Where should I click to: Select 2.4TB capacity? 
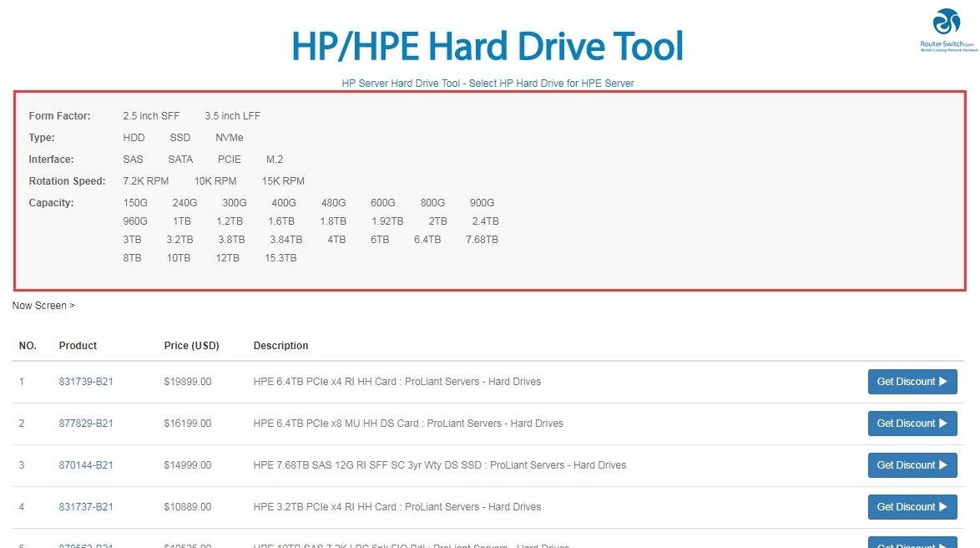(486, 221)
